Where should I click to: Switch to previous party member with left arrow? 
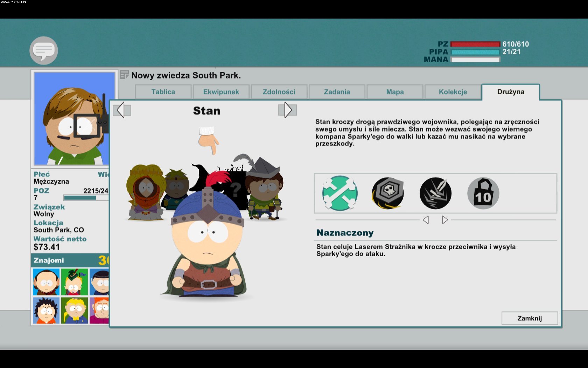point(121,110)
